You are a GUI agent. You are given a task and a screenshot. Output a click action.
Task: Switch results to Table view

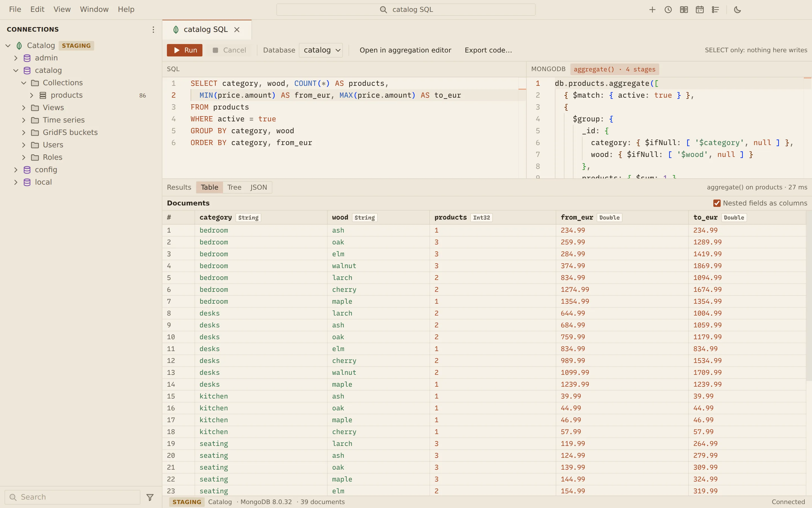coord(209,187)
